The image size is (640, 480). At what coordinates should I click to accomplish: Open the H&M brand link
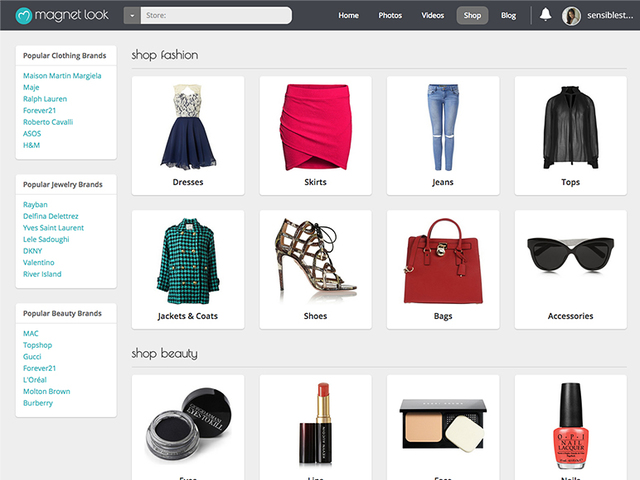[31, 145]
